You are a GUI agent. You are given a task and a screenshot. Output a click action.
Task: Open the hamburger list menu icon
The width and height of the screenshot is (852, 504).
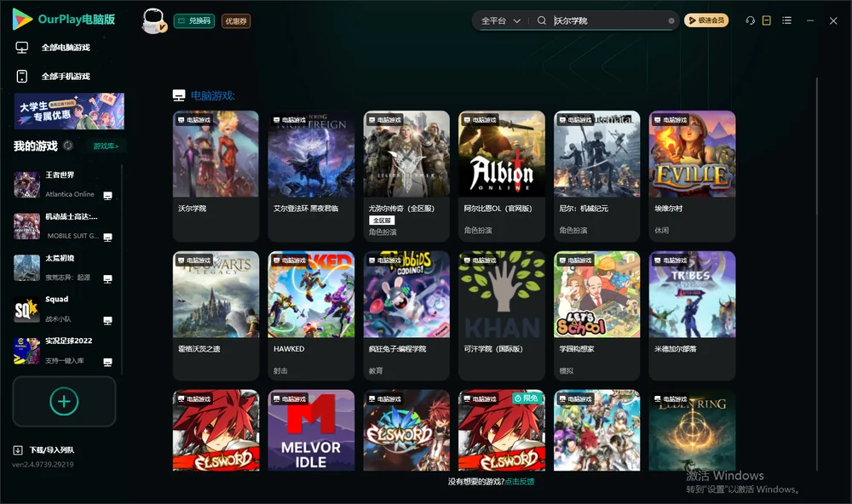click(x=786, y=20)
